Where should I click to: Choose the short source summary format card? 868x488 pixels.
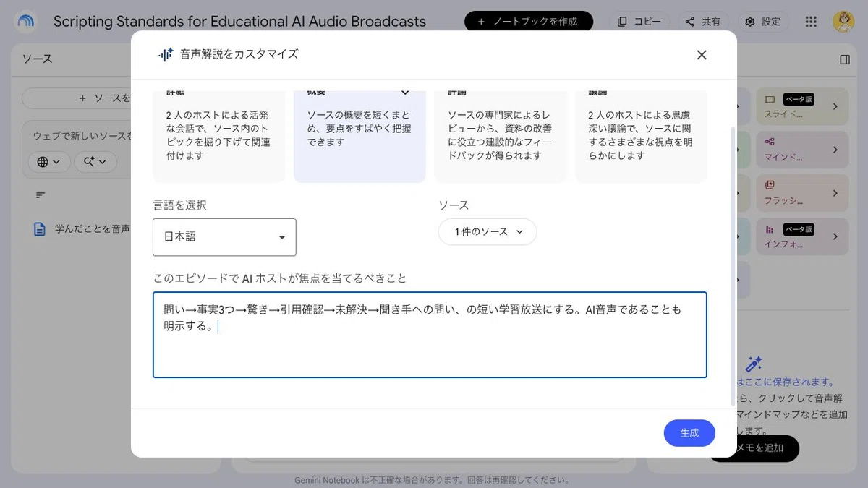[x=359, y=136]
